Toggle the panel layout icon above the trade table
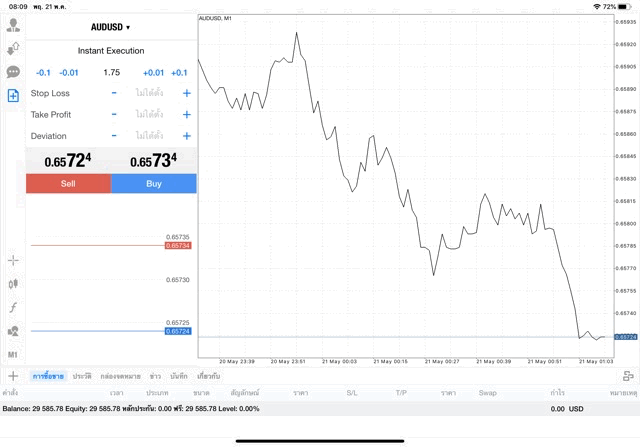The width and height of the screenshot is (640, 447). point(628,376)
